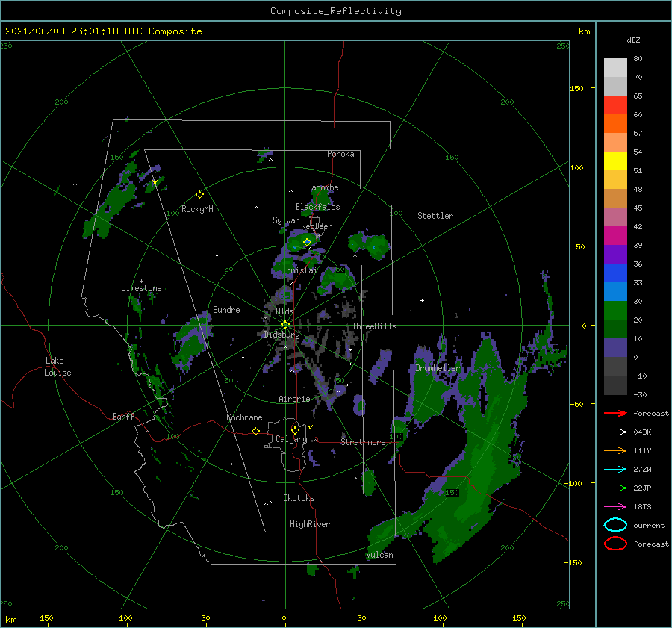Click the yellow 54 dBZ color swatch
672x628 pixels.
click(615, 161)
